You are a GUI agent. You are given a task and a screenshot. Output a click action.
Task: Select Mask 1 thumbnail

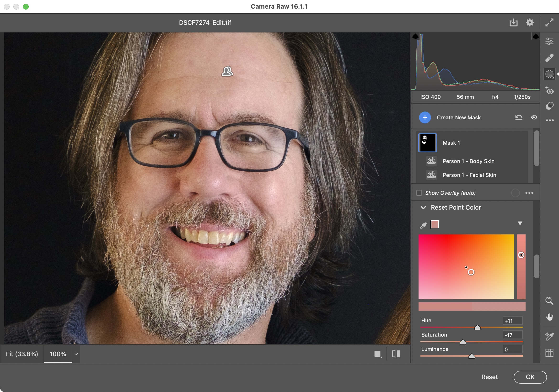click(427, 143)
